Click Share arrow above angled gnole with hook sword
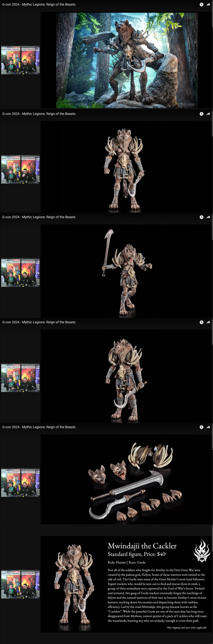 coord(208,322)
